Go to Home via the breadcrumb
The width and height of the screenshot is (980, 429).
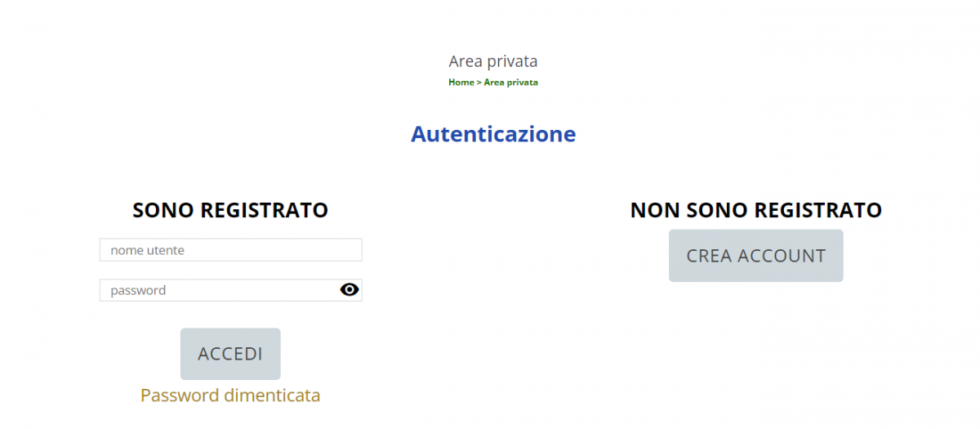461,83
